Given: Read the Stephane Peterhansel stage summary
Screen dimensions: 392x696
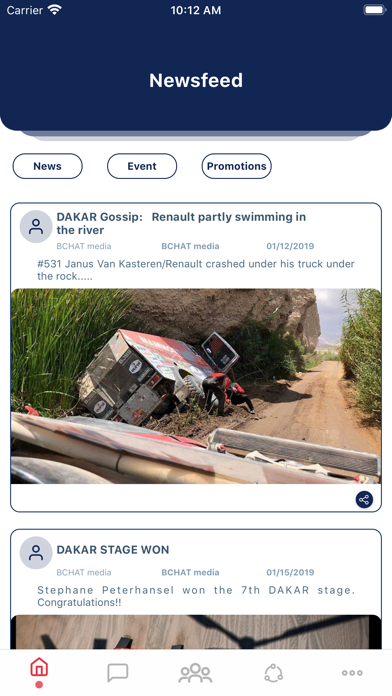Looking at the screenshot, I should 196,596.
